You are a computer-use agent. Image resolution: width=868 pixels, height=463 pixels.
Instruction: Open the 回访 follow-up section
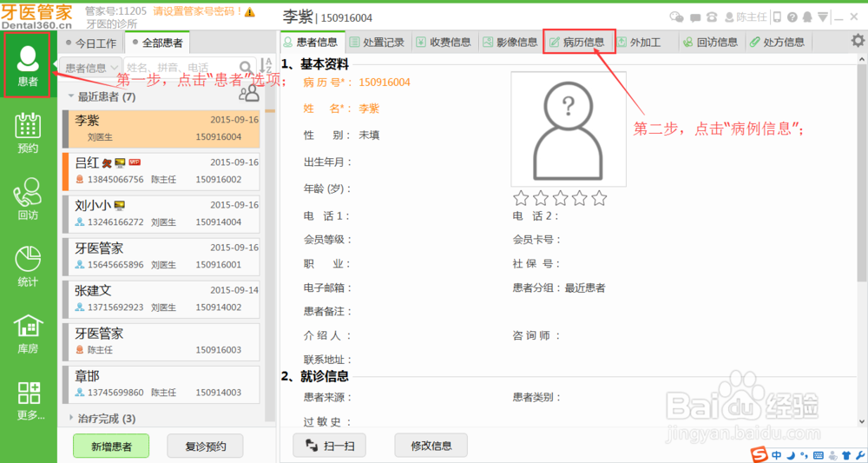pos(28,200)
